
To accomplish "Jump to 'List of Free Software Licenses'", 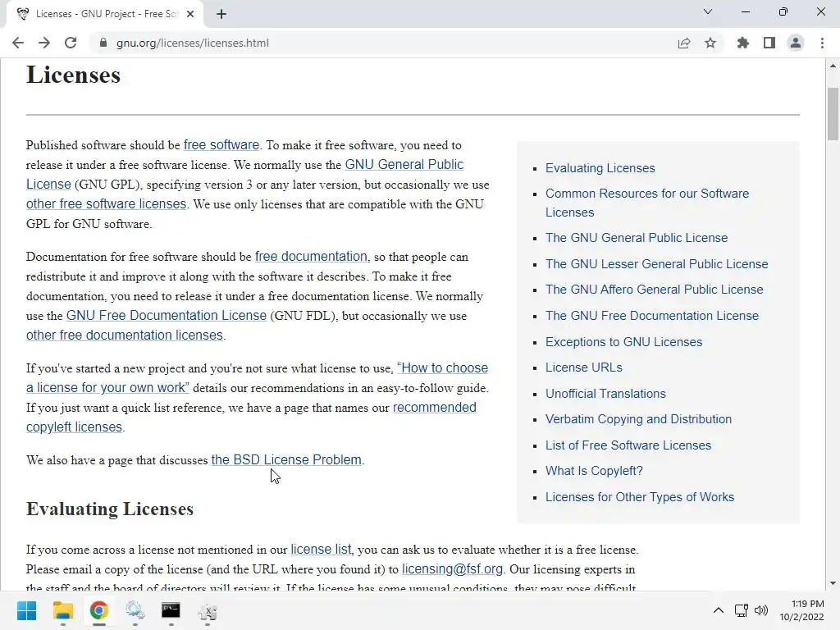I will (628, 445).
